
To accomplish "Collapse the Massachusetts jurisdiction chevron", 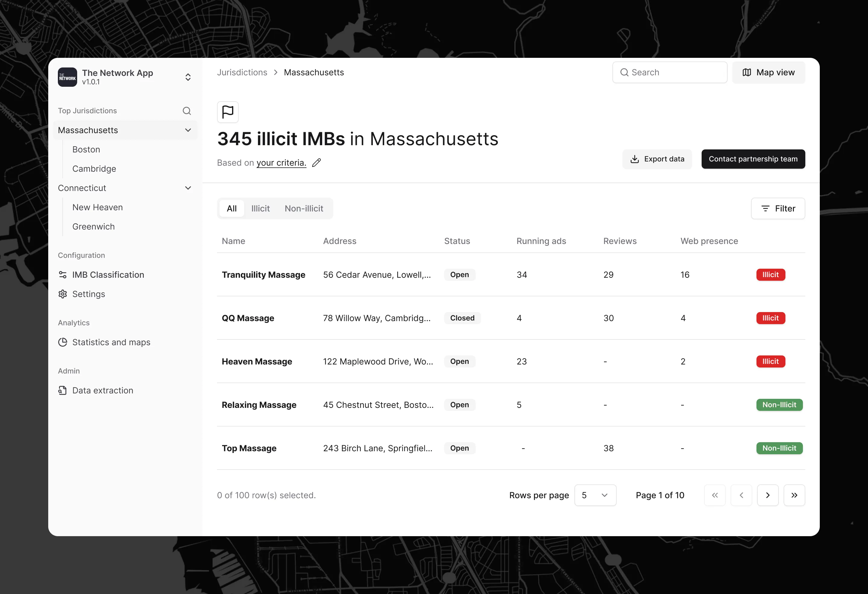I will 188,130.
